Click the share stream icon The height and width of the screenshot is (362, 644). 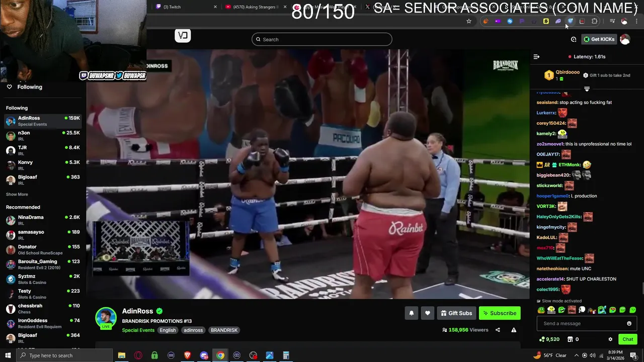click(x=498, y=330)
